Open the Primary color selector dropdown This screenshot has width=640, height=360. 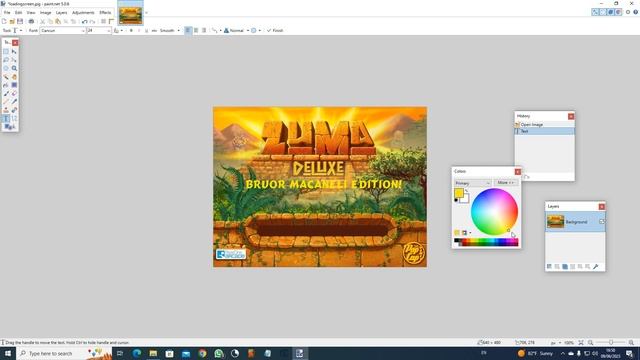(x=472, y=183)
